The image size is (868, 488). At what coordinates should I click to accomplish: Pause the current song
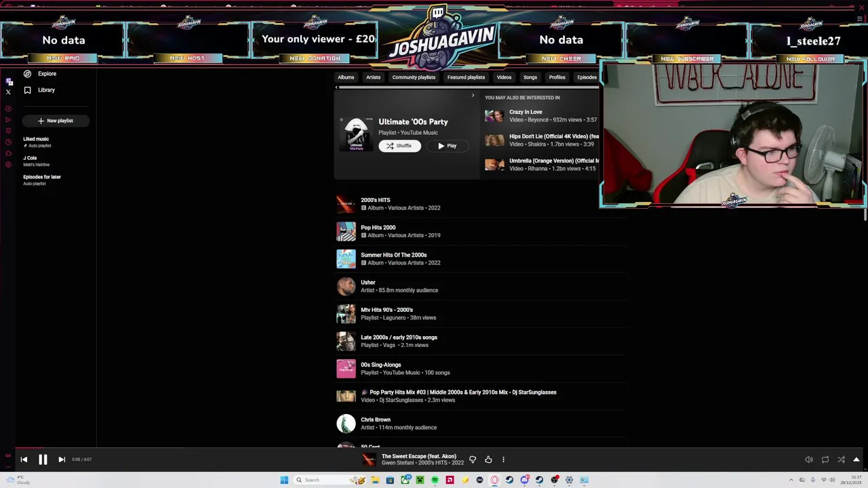pos(43,460)
